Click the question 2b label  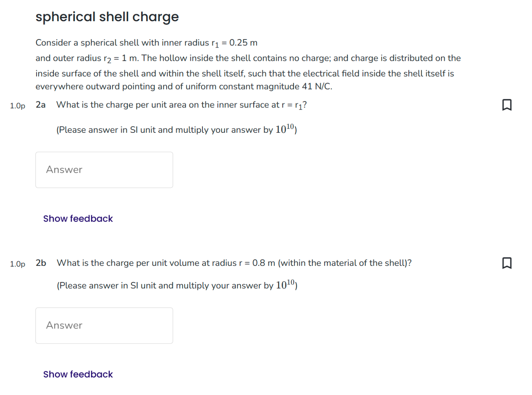pyautogui.click(x=40, y=263)
